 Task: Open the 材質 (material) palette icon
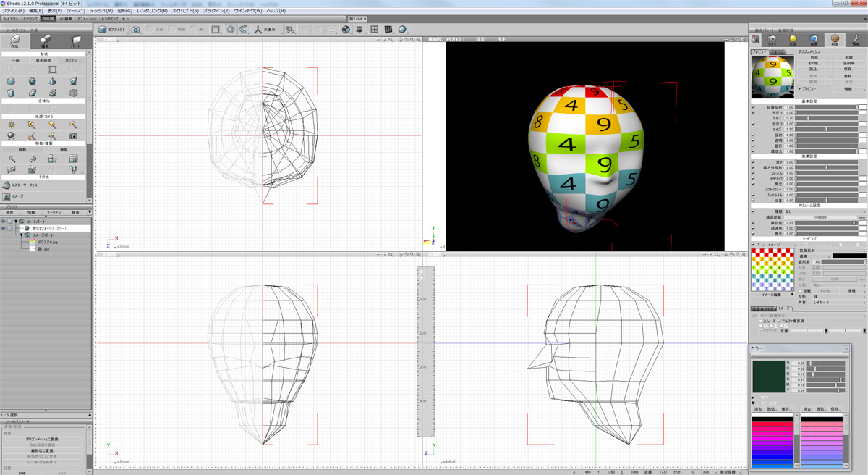(x=834, y=40)
